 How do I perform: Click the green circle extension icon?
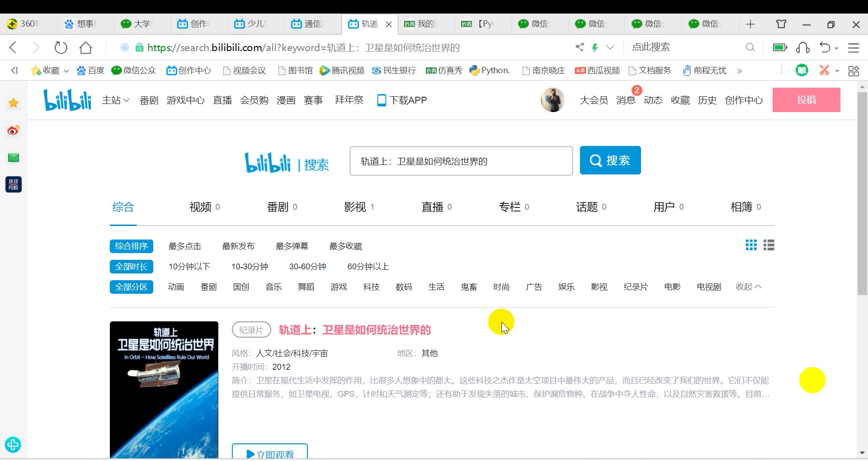click(802, 70)
